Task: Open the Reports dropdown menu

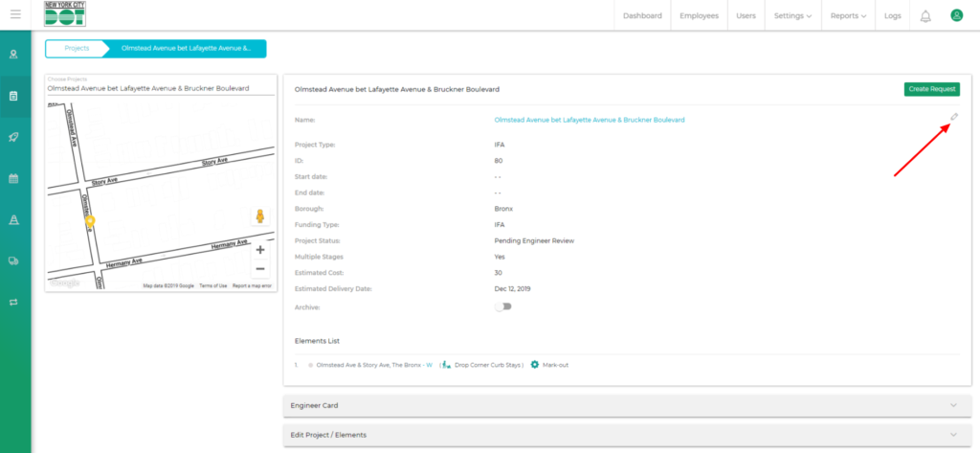Action: 849,15
